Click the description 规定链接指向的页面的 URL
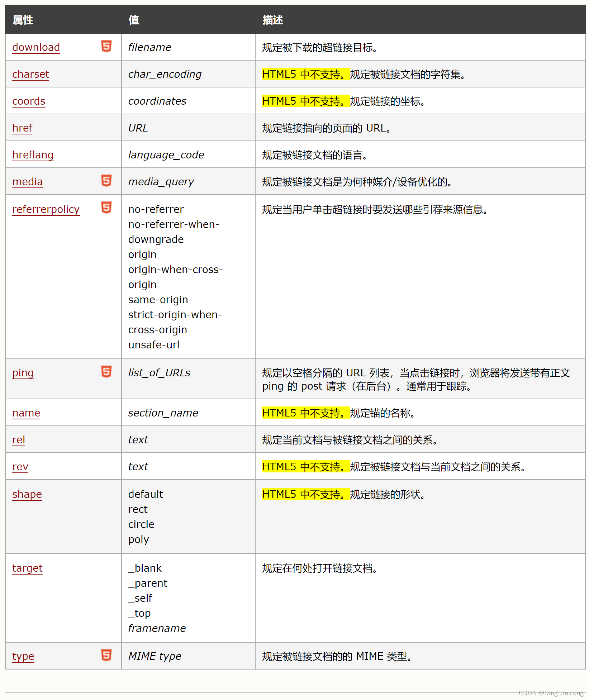This screenshot has height=700, width=589. pyautogui.click(x=327, y=128)
